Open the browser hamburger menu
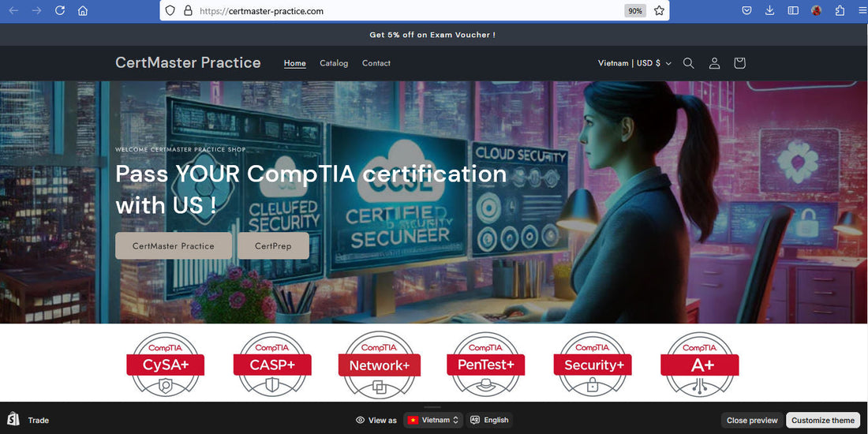The image size is (868, 434). point(862,10)
